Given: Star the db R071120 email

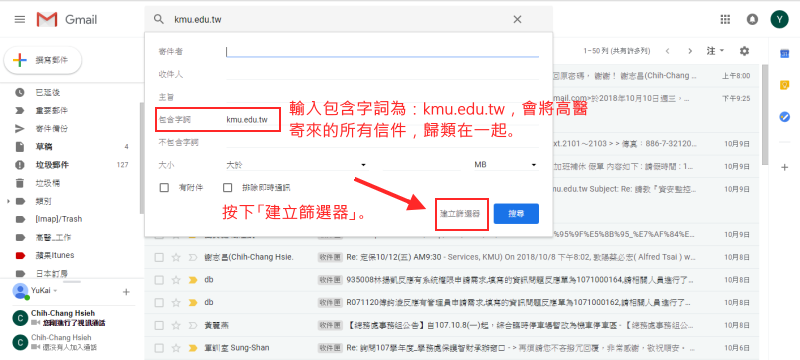Looking at the screenshot, I should 176,302.
